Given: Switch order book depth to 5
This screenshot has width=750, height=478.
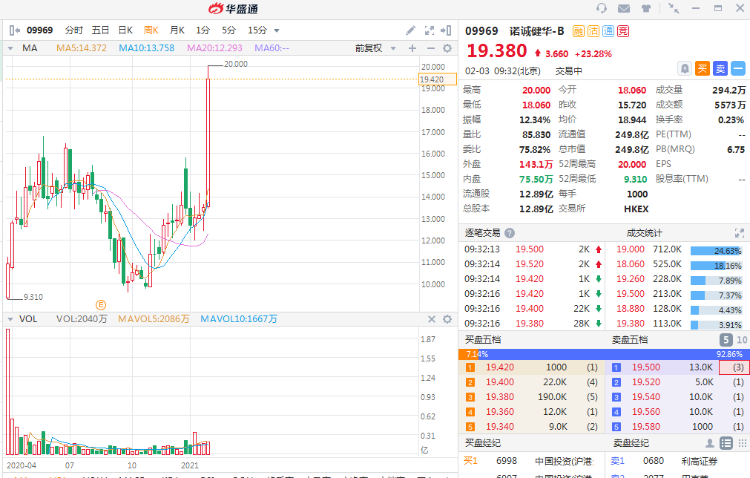Looking at the screenshot, I should tap(726, 340).
